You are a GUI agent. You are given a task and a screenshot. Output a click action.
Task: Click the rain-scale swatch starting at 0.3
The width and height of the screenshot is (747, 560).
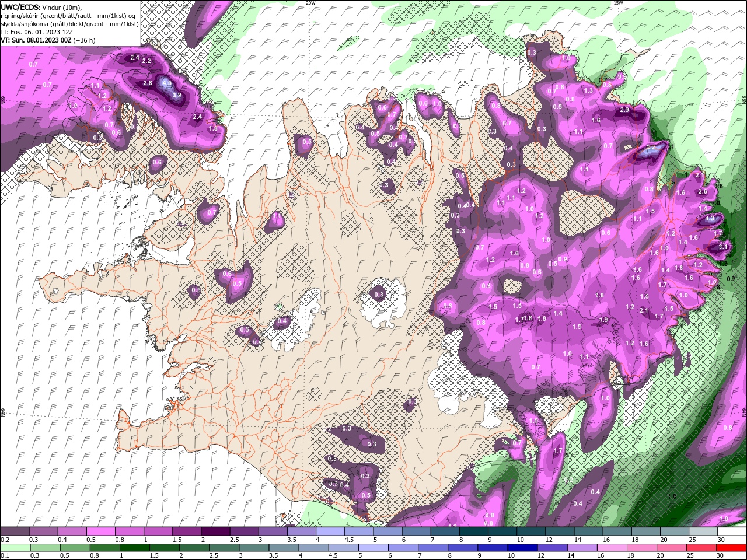coord(45,548)
